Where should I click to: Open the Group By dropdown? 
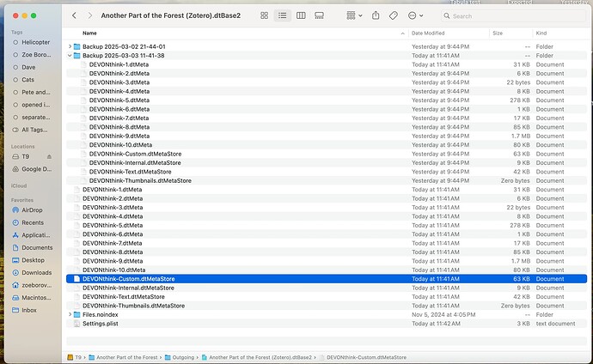coord(352,15)
